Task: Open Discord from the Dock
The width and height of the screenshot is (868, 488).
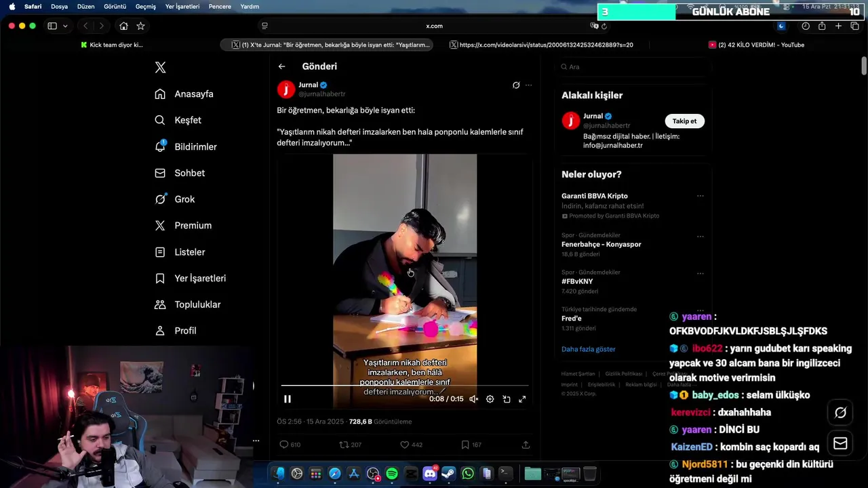Action: 430,474
